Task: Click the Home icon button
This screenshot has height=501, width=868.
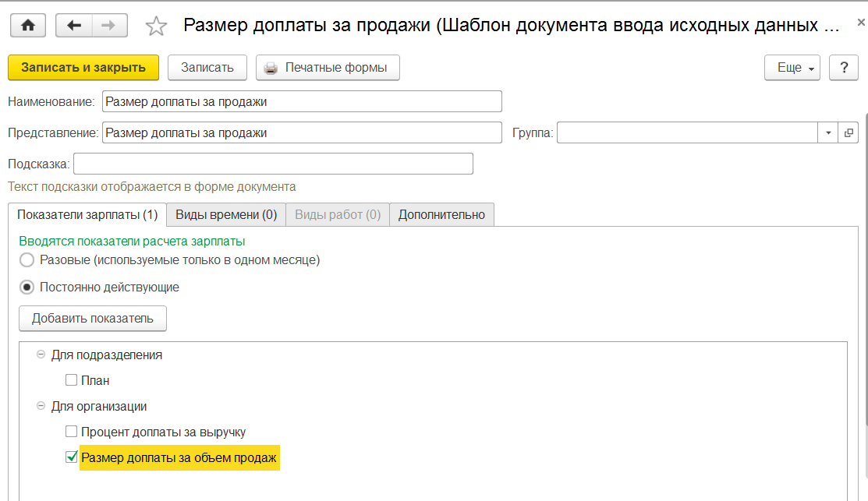Action: click(x=28, y=26)
